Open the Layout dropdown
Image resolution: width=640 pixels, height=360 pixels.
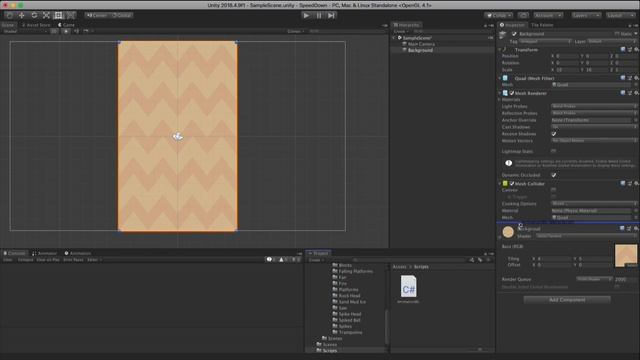[x=620, y=15]
